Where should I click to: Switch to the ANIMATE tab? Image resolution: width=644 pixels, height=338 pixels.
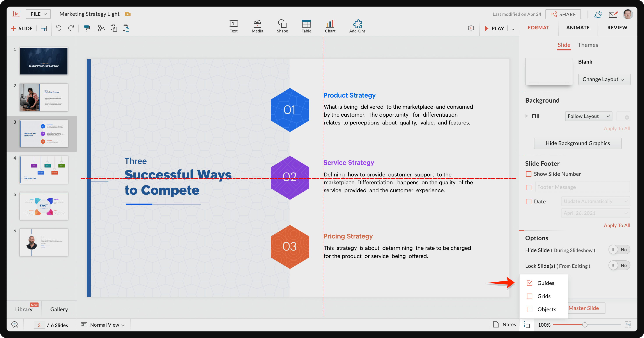click(577, 28)
